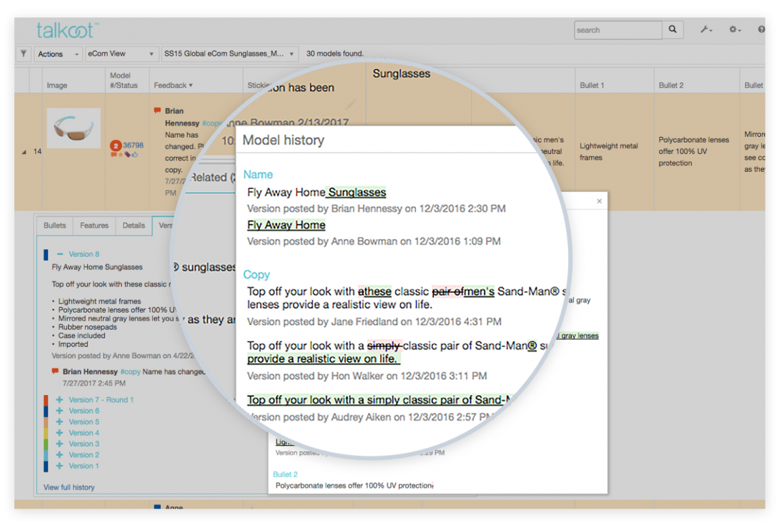Click the '7/27/2017 2:45 PM' comment timestamp
Viewport: 779px width, 532px height.
[x=93, y=383]
